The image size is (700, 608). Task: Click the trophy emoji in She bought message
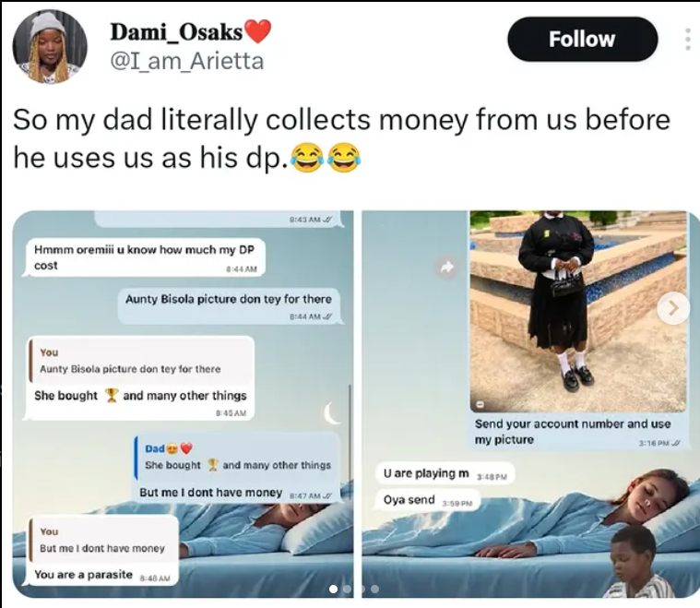pyautogui.click(x=112, y=396)
